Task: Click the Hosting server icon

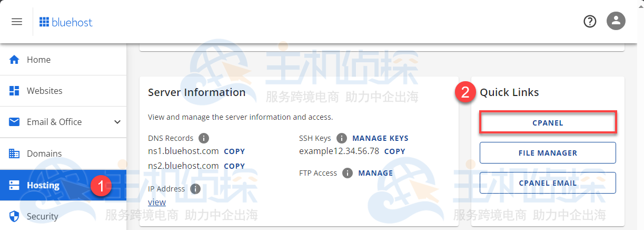Action: 14,185
